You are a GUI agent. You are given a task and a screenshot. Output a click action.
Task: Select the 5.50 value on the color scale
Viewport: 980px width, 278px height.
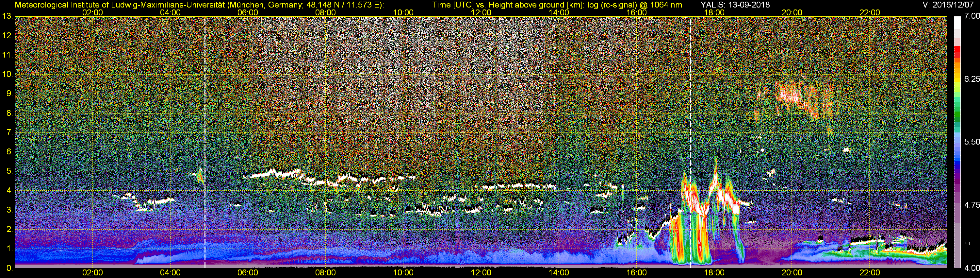coord(972,142)
